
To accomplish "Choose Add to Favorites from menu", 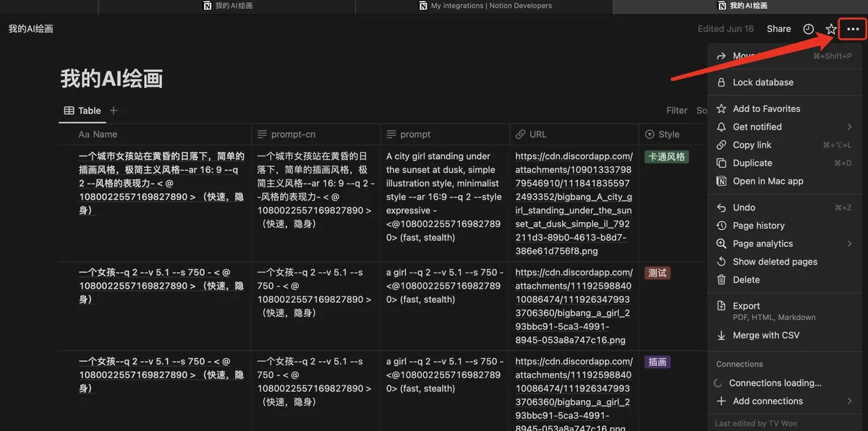I will (x=766, y=108).
